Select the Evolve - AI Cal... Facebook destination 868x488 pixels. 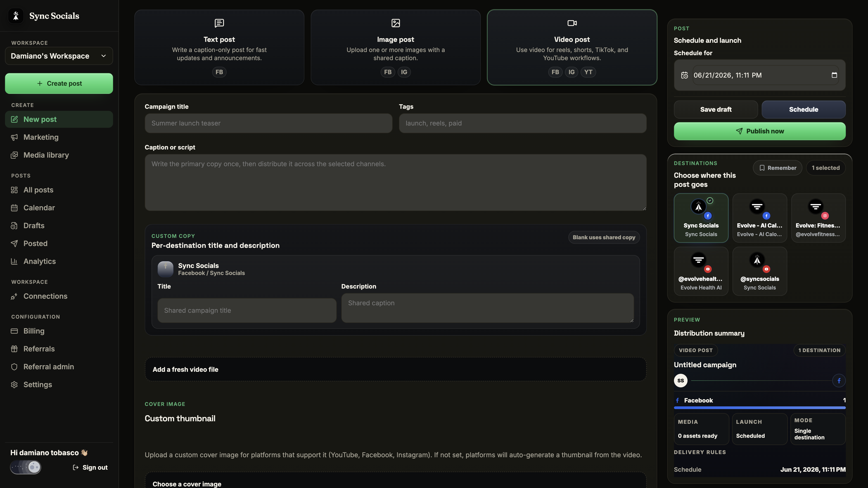759,218
